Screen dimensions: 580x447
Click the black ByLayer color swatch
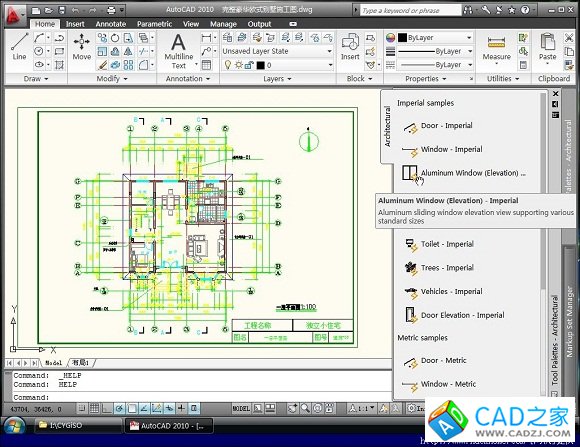(402, 37)
